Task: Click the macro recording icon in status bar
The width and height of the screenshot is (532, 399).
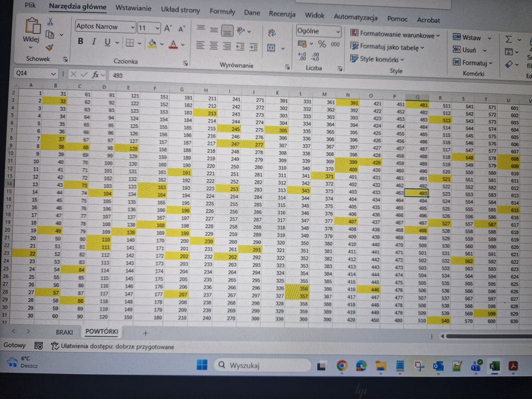Action: tap(39, 346)
